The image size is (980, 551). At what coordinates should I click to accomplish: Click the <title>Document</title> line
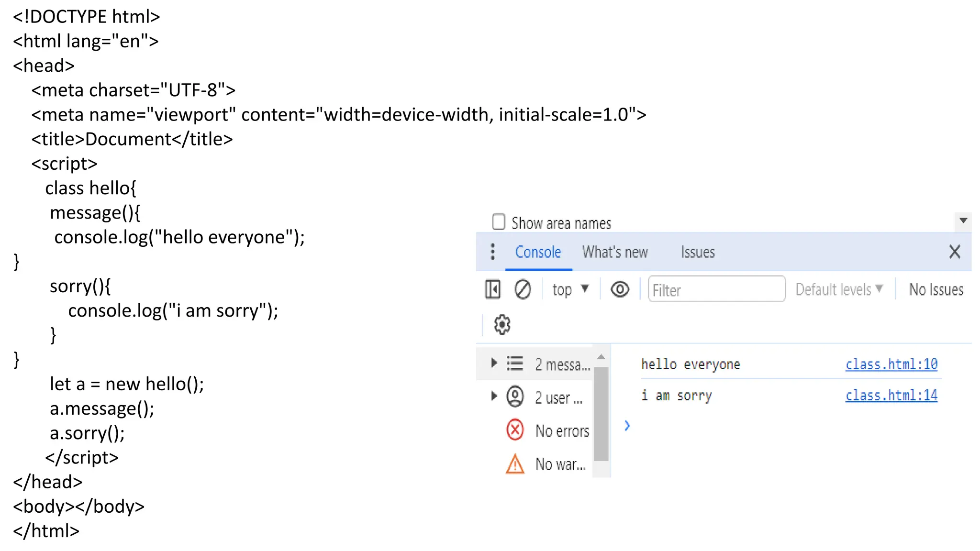point(132,139)
